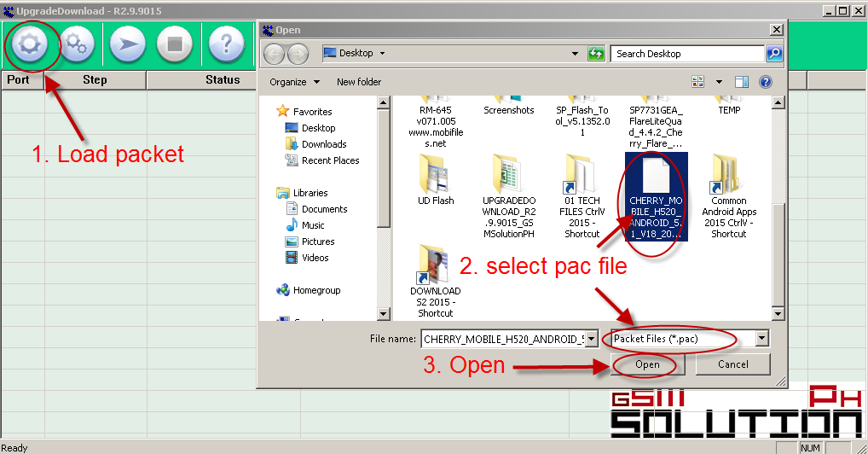Select the TEMP folder
Screen dimensions: 868x454
[x=729, y=105]
